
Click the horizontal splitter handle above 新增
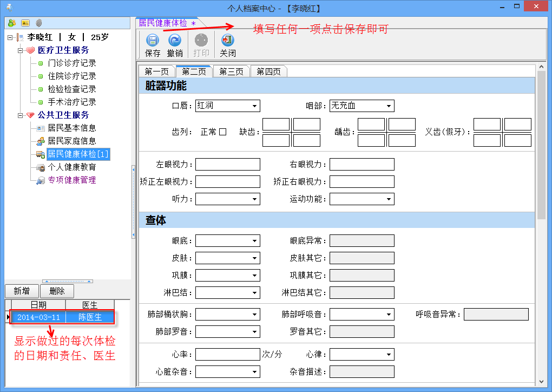coord(67,281)
